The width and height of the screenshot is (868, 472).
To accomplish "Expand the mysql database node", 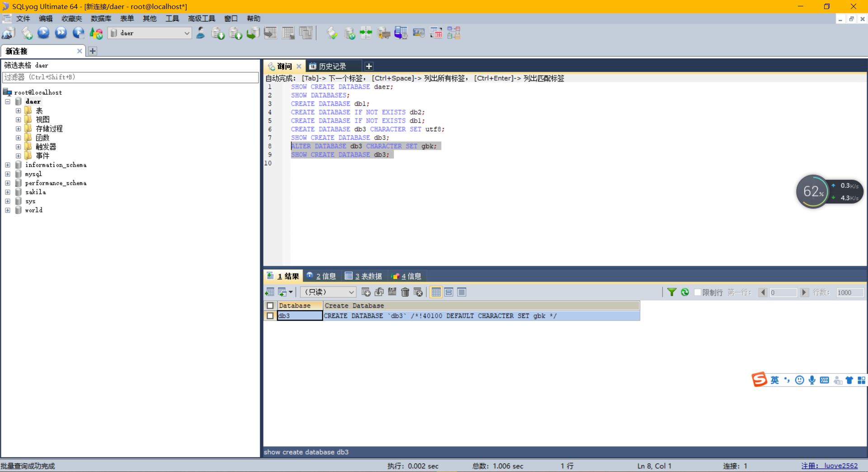I will (8, 174).
